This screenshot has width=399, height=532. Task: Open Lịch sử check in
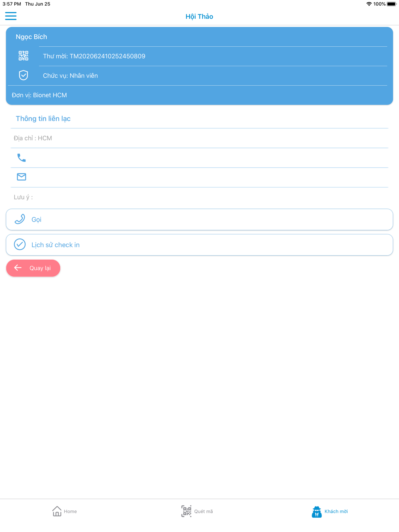[x=199, y=245]
